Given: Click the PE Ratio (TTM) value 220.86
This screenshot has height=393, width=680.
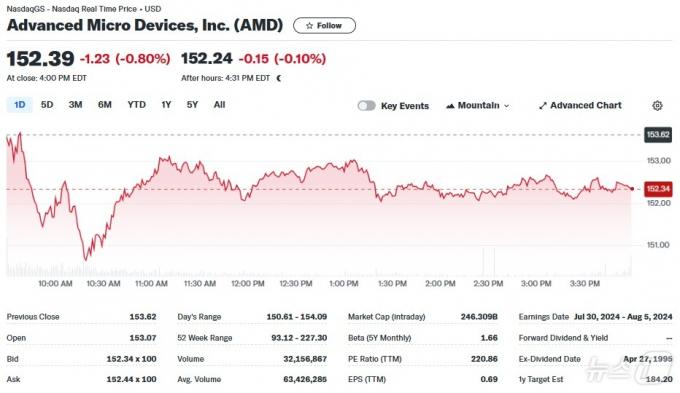Looking at the screenshot, I should coord(484,359).
